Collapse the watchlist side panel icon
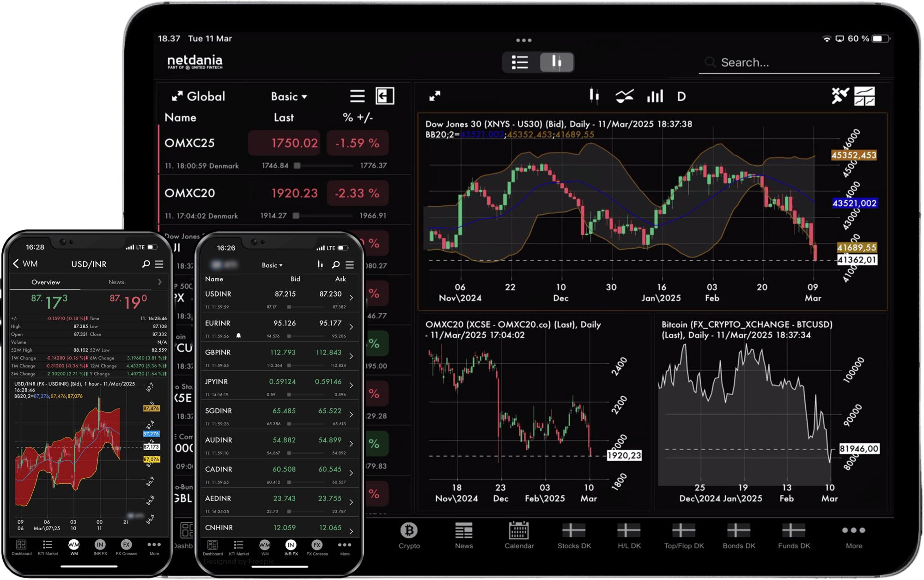This screenshot has height=580, width=924. tap(385, 96)
